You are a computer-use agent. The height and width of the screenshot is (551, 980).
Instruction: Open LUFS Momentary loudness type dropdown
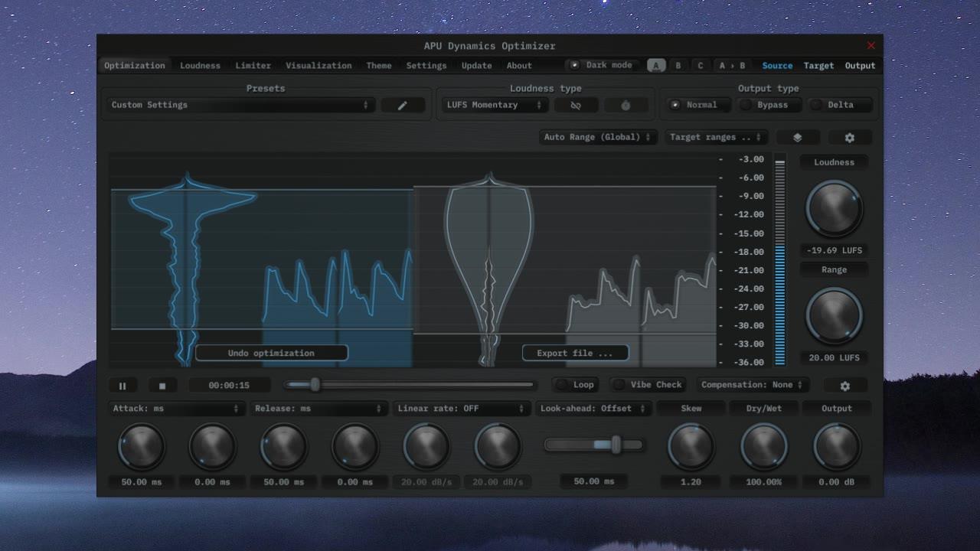[x=495, y=106]
